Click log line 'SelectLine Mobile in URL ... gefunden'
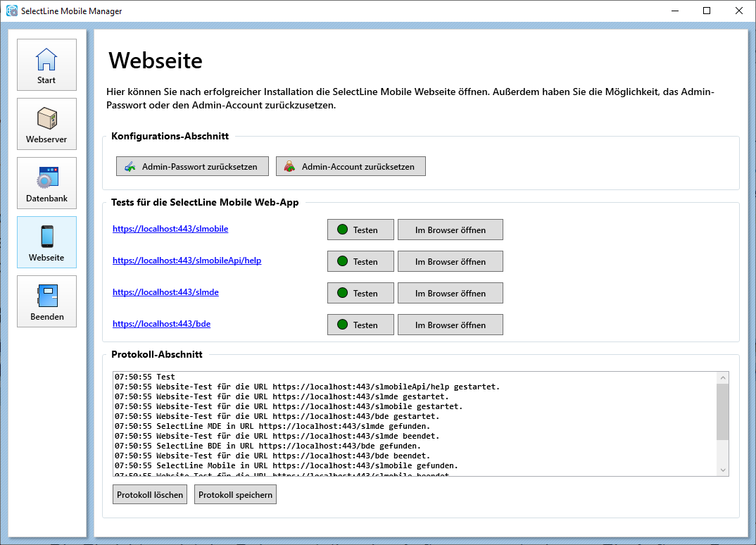Screen dimensions: 756x545 tap(286, 465)
